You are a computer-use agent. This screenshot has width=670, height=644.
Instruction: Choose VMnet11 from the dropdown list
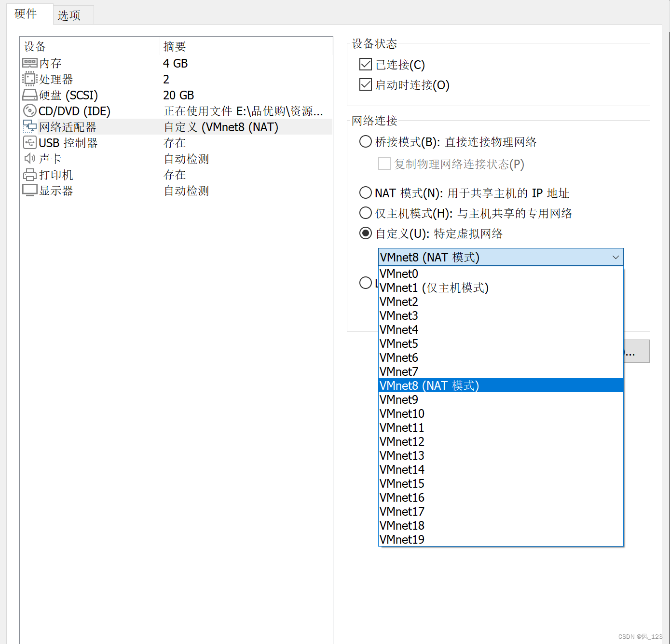(501, 427)
